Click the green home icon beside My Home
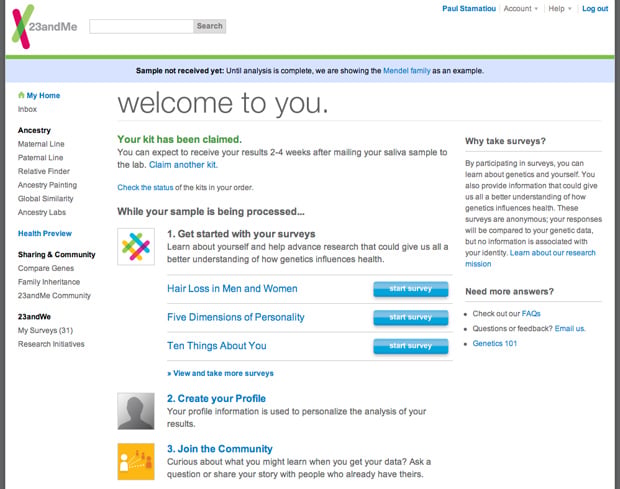The height and width of the screenshot is (489, 620). 21,95
